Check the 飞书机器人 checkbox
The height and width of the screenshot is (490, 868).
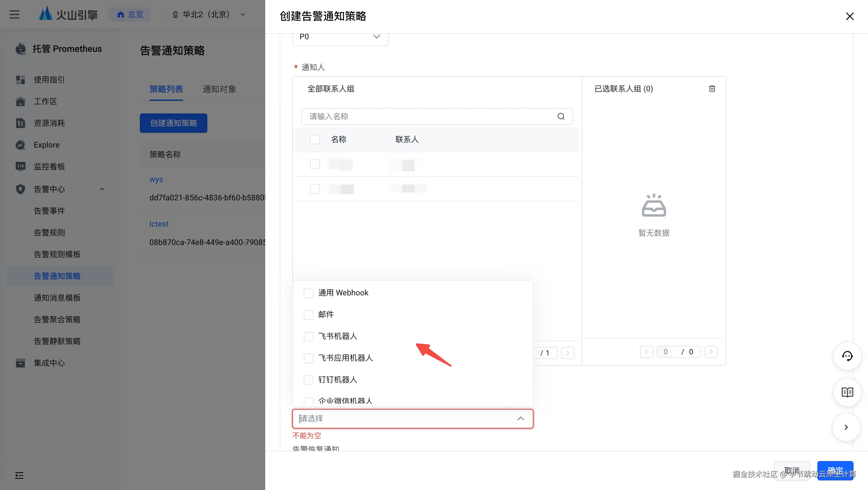(308, 336)
